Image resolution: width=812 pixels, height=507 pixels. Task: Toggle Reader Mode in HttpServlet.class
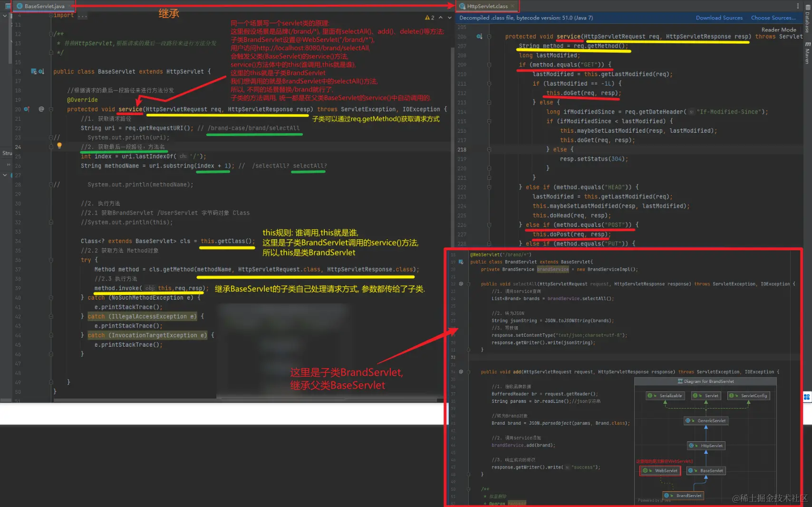tap(779, 29)
